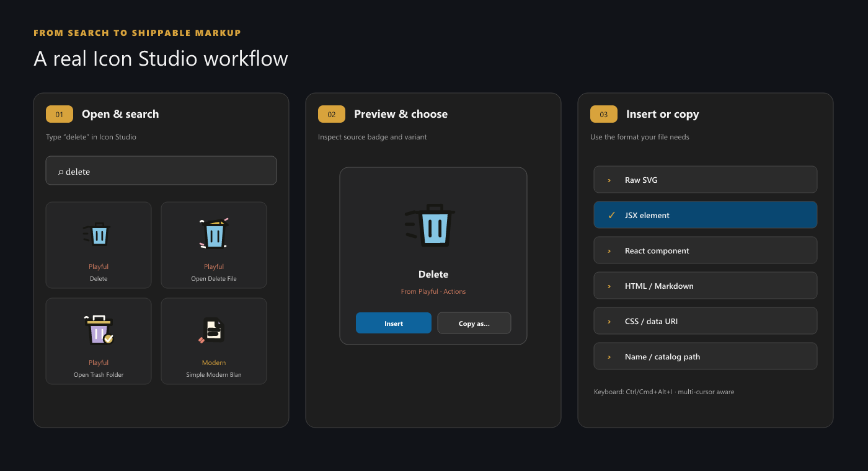
Task: Click the Open & search step heading
Action: (120, 114)
